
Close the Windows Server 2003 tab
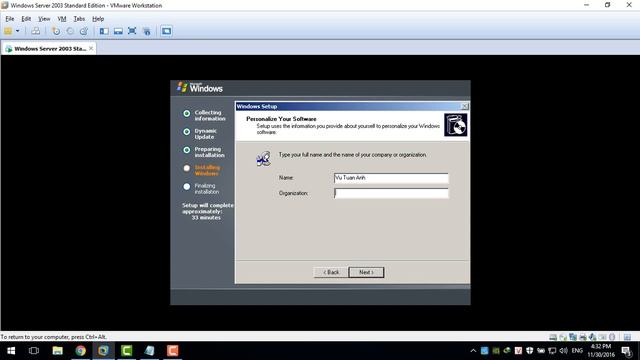[x=91, y=49]
